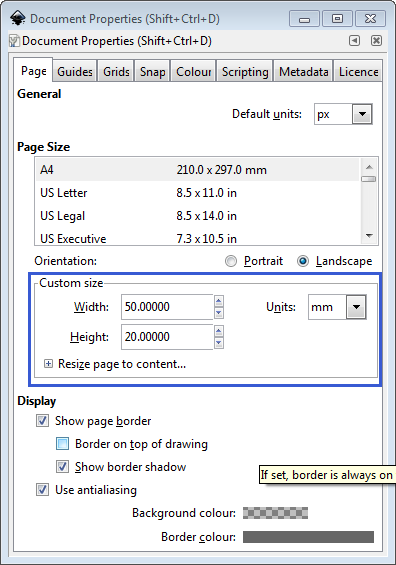The image size is (396, 565).
Task: Click page size list scroll up arrow
Action: tap(369, 167)
